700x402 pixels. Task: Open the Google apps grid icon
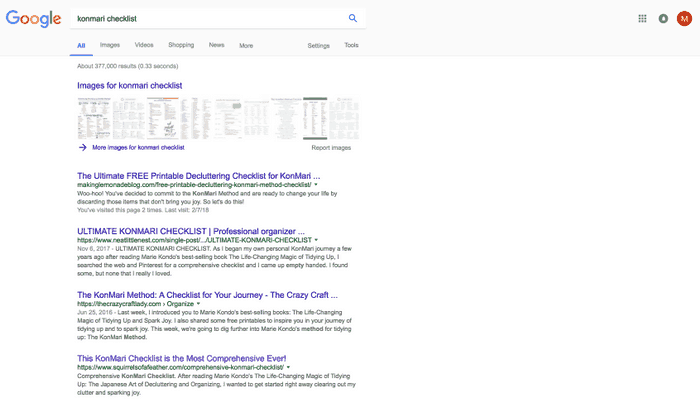(642, 18)
